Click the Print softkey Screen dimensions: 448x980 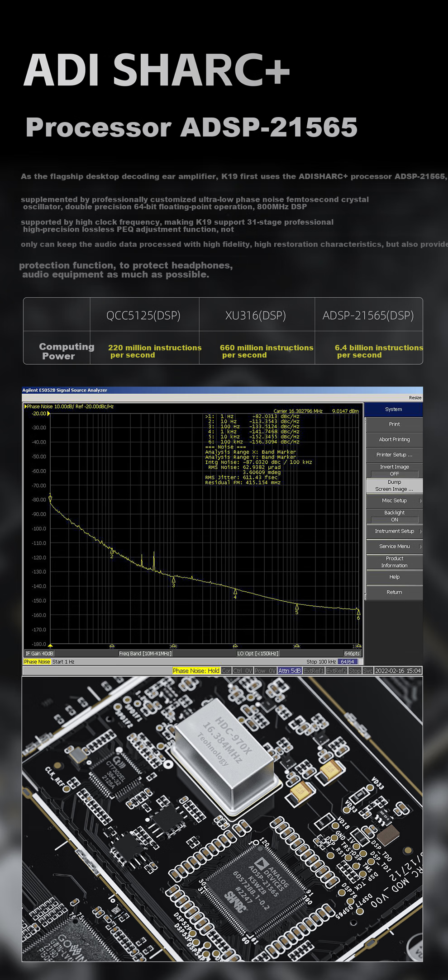394,424
